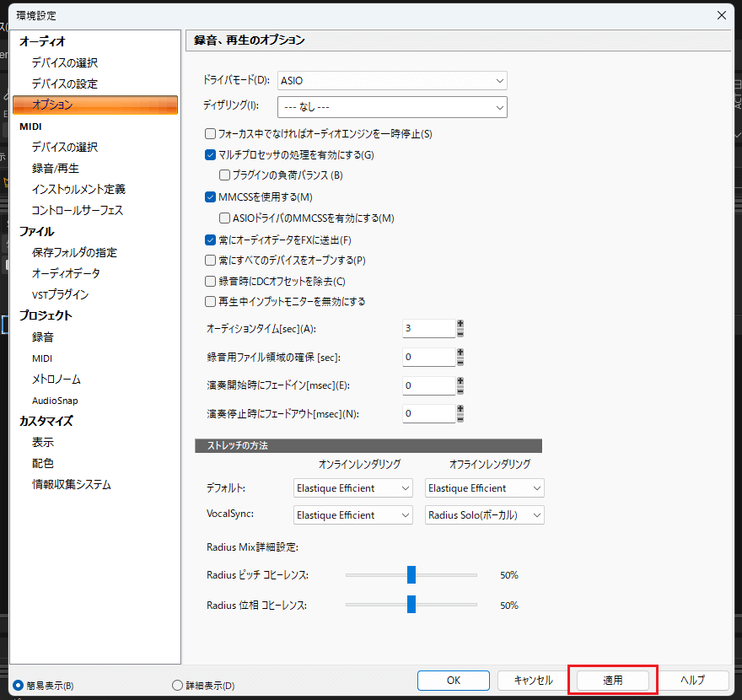This screenshot has width=742, height=700.
Task: Decrease the オーディションタイム value with the minus stepper
Action: point(460,334)
